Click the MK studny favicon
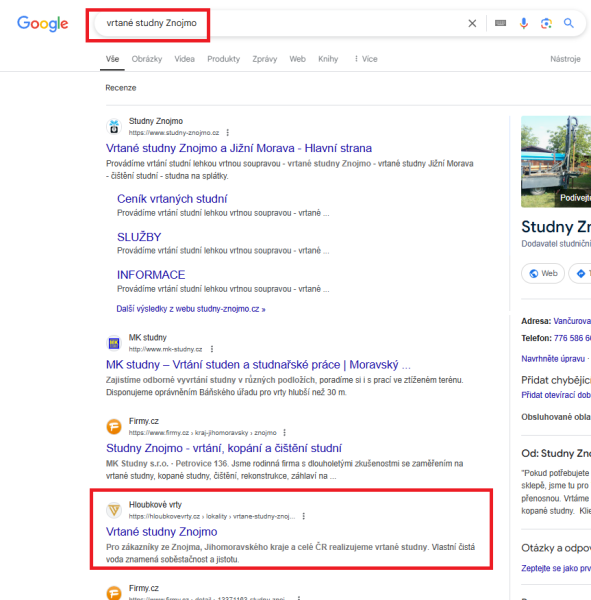The height and width of the screenshot is (600, 591). [x=114, y=343]
